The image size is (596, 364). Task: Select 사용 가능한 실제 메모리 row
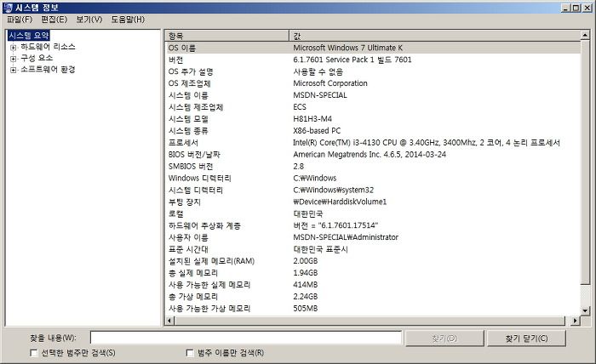(x=373, y=285)
